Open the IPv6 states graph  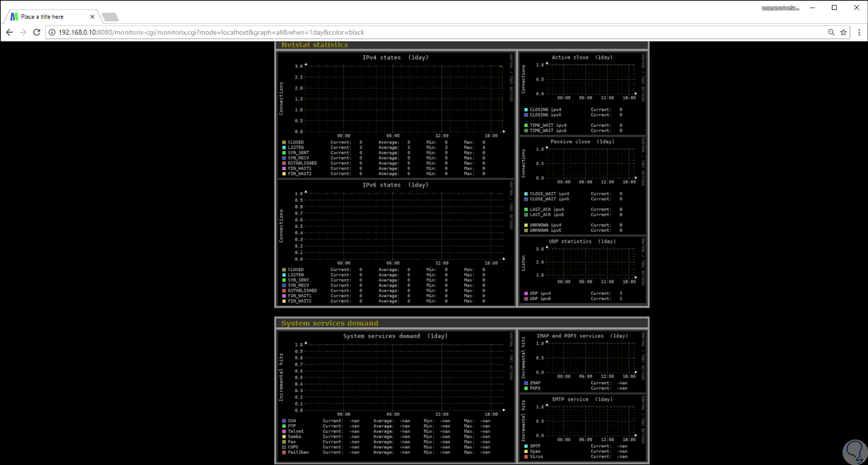click(396, 226)
